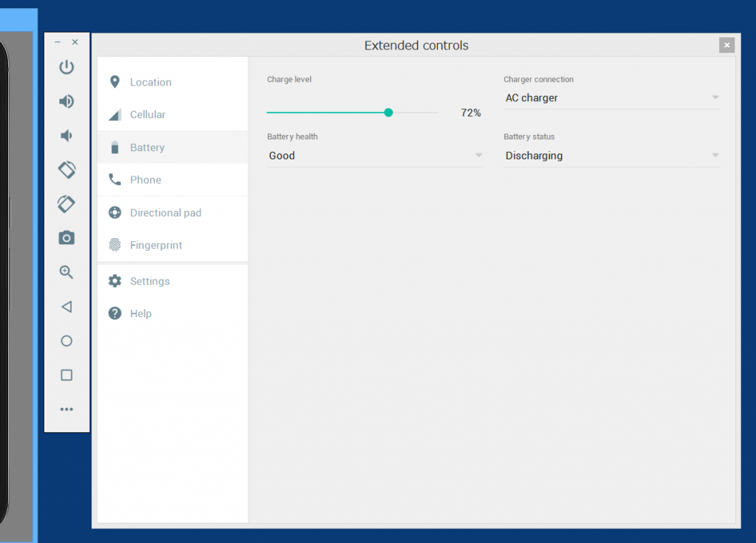The width and height of the screenshot is (756, 543).
Task: Select the Fingerprint panel
Action: click(156, 245)
